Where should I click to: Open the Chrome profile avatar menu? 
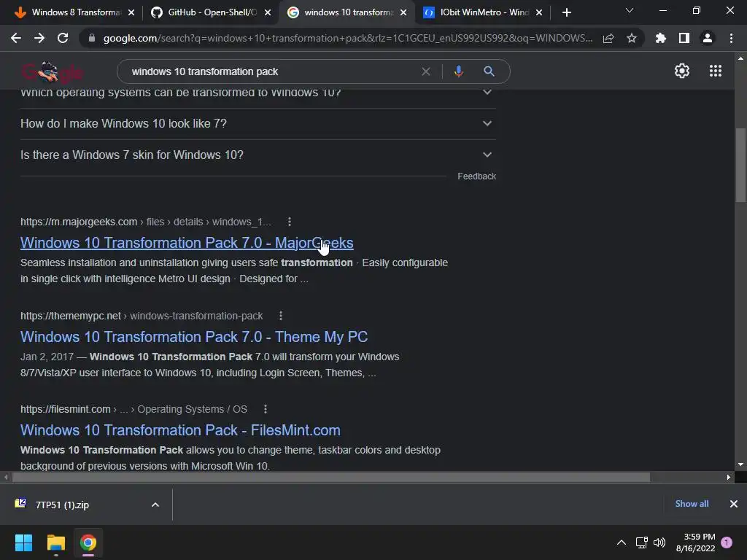tap(708, 38)
